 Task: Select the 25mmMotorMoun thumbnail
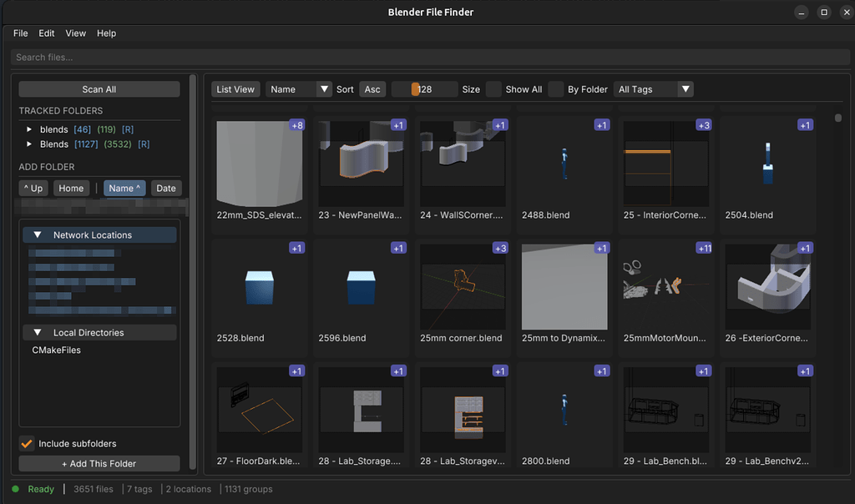[x=666, y=286]
